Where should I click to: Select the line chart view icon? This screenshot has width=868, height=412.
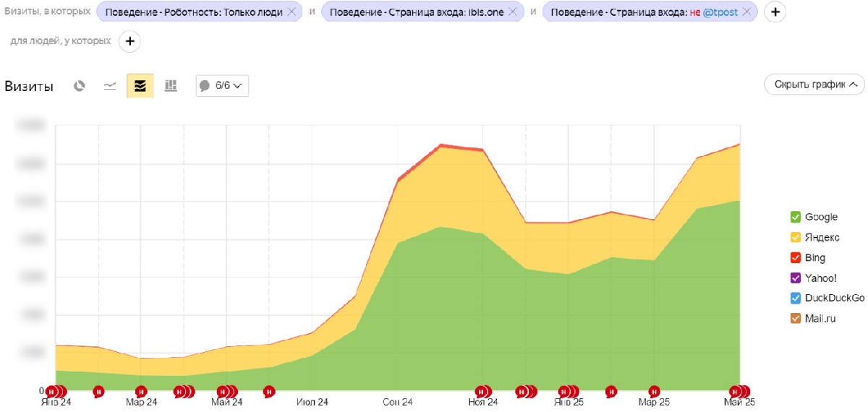tap(110, 86)
